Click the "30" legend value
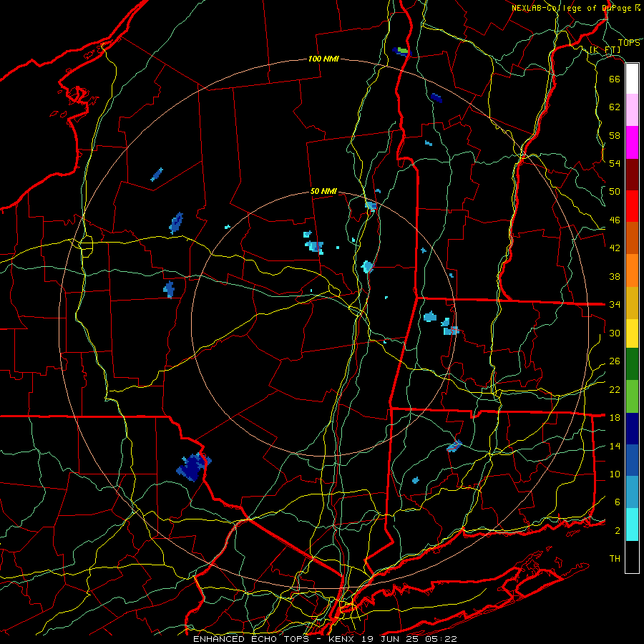 pyautogui.click(x=615, y=333)
